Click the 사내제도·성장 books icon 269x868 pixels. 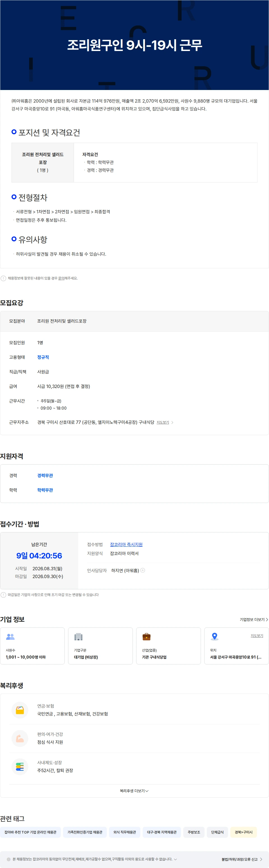tap(20, 767)
